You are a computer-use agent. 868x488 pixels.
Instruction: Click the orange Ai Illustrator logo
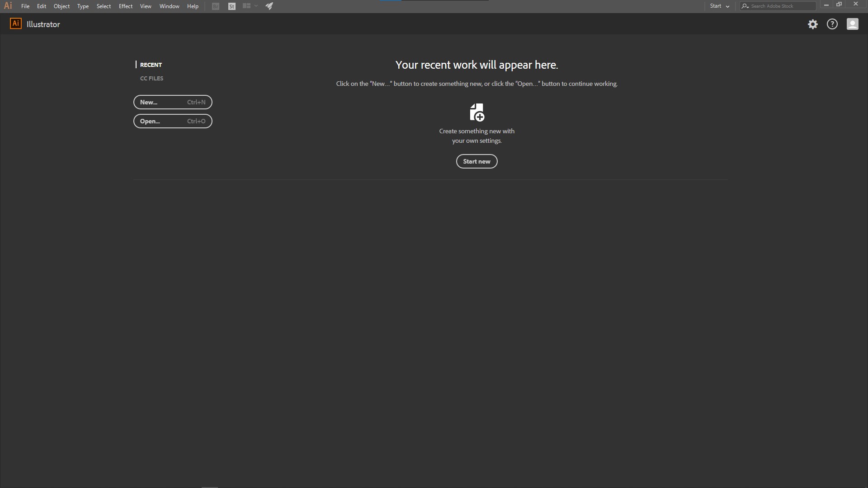(16, 24)
